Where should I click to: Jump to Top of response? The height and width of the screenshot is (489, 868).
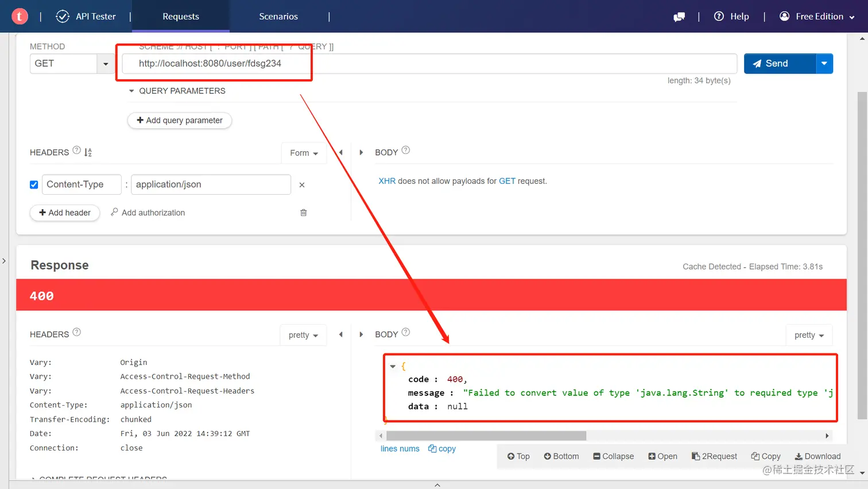[518, 456]
